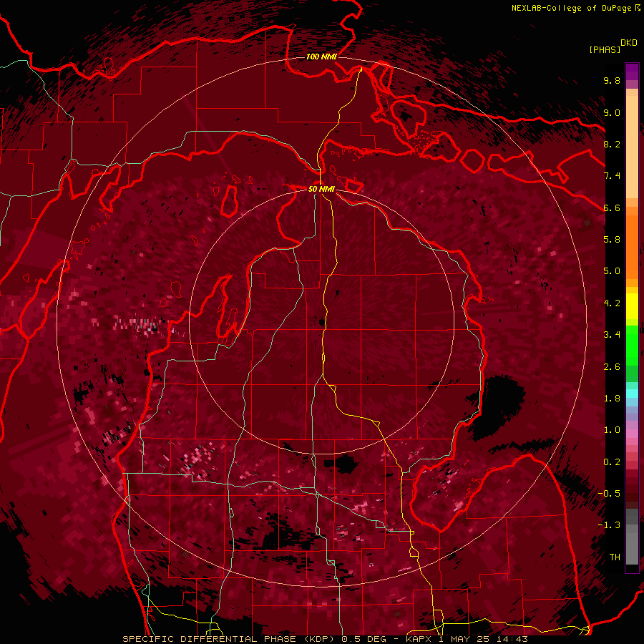Click the NEXLAB-College of DuPage label
The width and height of the screenshot is (644, 644).
571,8
